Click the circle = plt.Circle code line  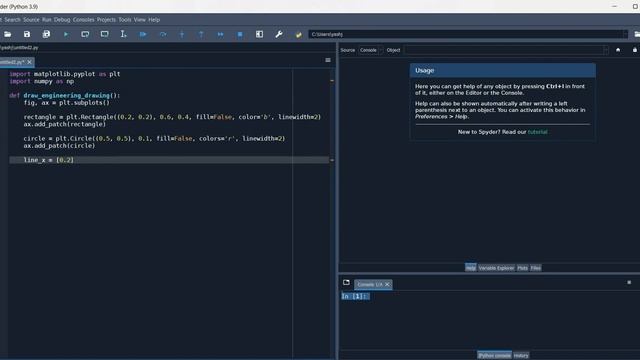click(x=154, y=138)
